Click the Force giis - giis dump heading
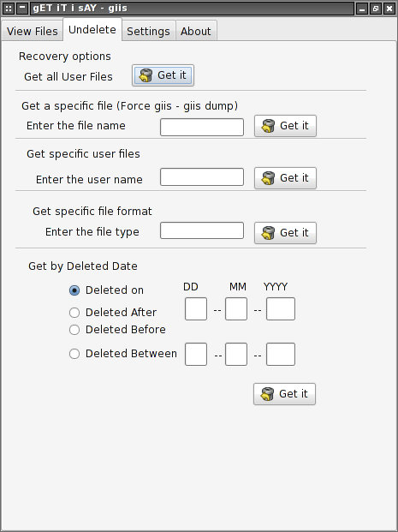Viewport: 398px width, 532px height. [x=130, y=106]
